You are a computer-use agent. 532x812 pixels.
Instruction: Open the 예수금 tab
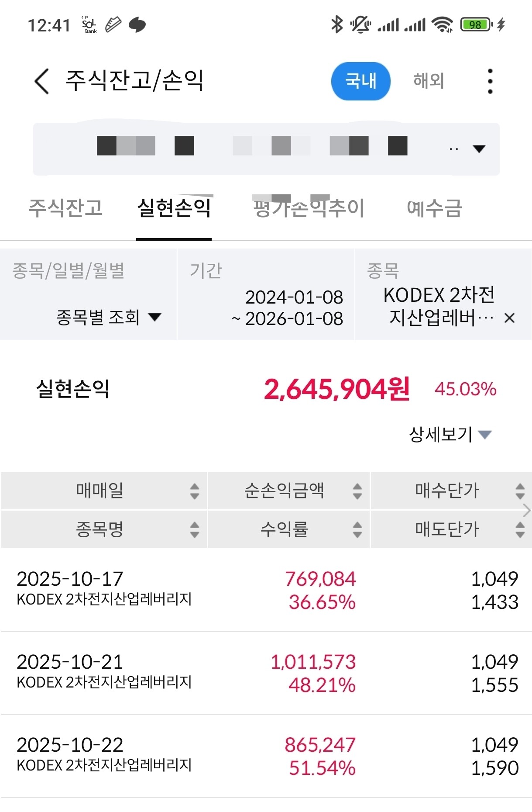pos(434,208)
